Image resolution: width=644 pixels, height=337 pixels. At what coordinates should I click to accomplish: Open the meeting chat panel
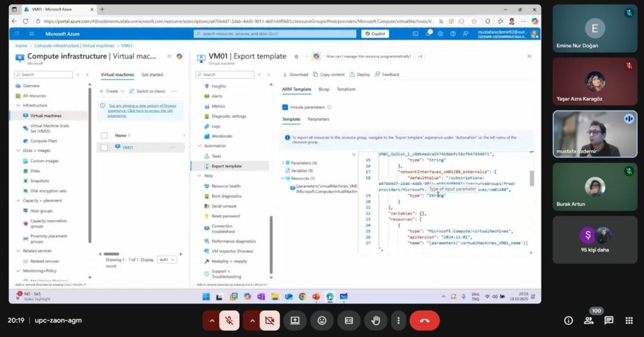[609, 321]
